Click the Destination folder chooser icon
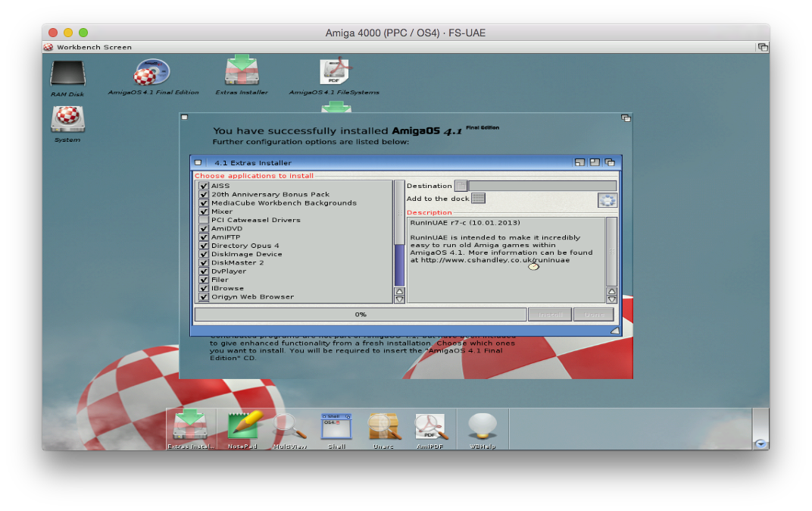The image size is (812, 511). 461,186
